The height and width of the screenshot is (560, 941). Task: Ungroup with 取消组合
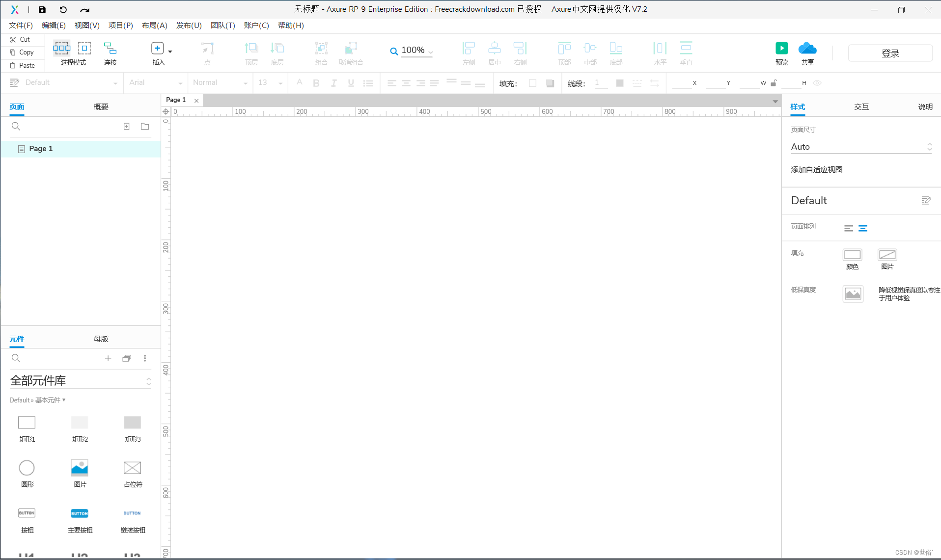point(351,53)
